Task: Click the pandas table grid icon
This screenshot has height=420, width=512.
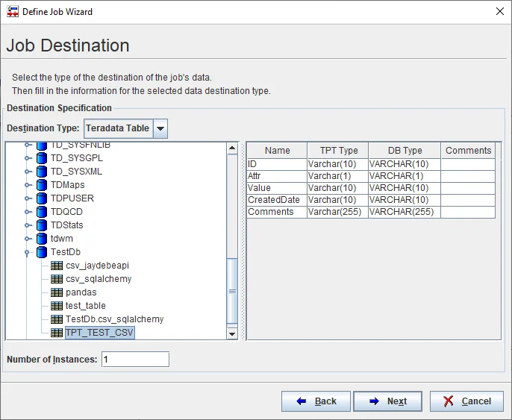Action: [x=57, y=292]
